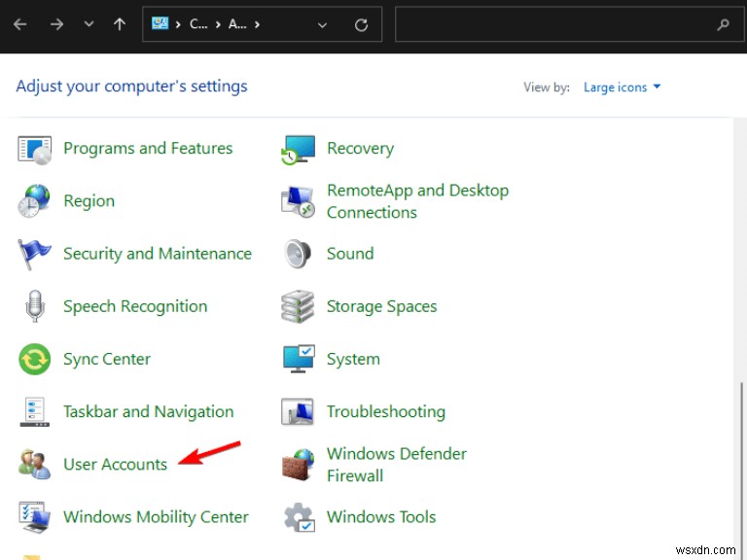Open the System link
Screen dimensions: 747x560
pos(353,359)
